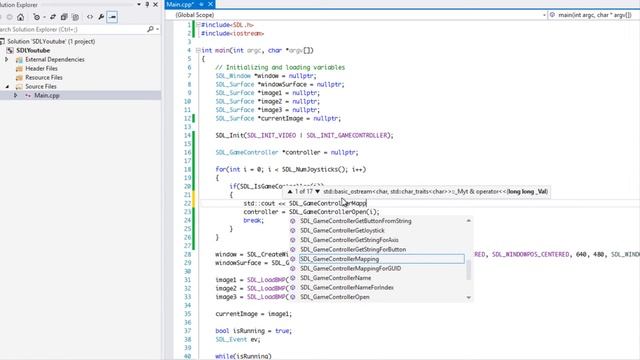This screenshot has width=640, height=360.
Task: Toggle Show All Files icon
Action: 76,17
